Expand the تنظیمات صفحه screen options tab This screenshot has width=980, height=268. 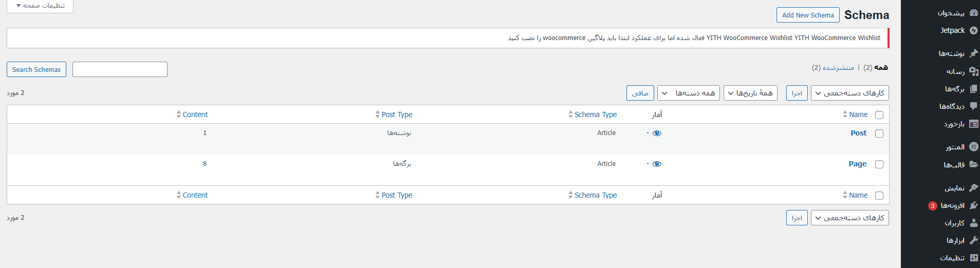(x=40, y=6)
